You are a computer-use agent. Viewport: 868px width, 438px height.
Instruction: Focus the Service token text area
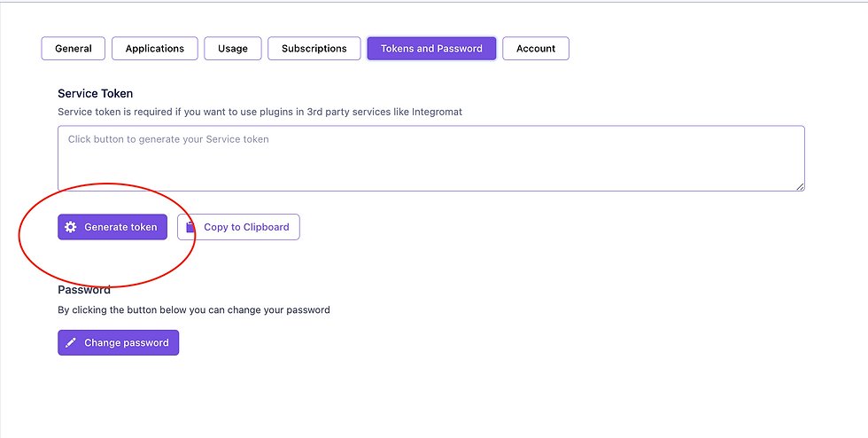[430, 159]
